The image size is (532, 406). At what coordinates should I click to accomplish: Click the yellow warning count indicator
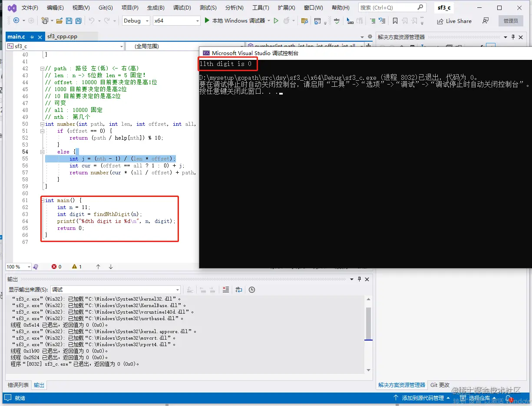coord(77,267)
